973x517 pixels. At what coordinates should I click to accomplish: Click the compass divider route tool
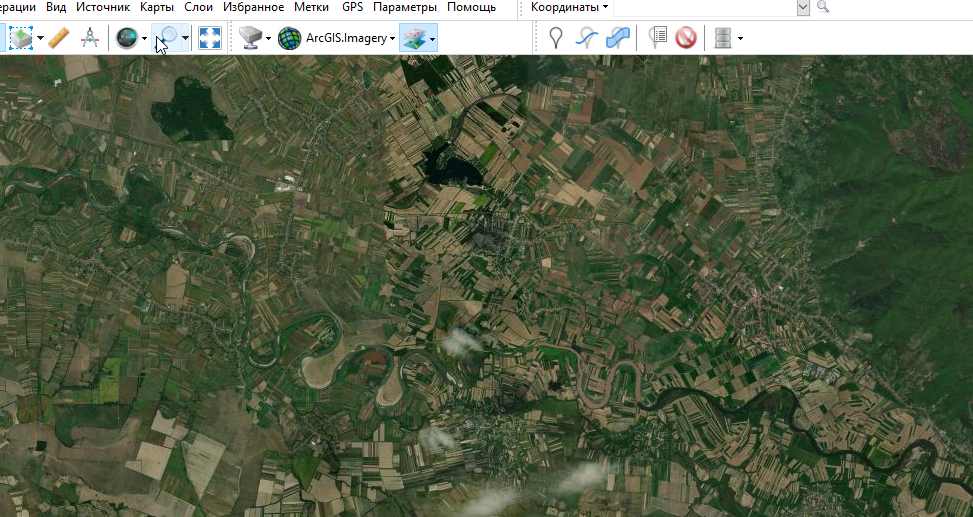tap(90, 39)
